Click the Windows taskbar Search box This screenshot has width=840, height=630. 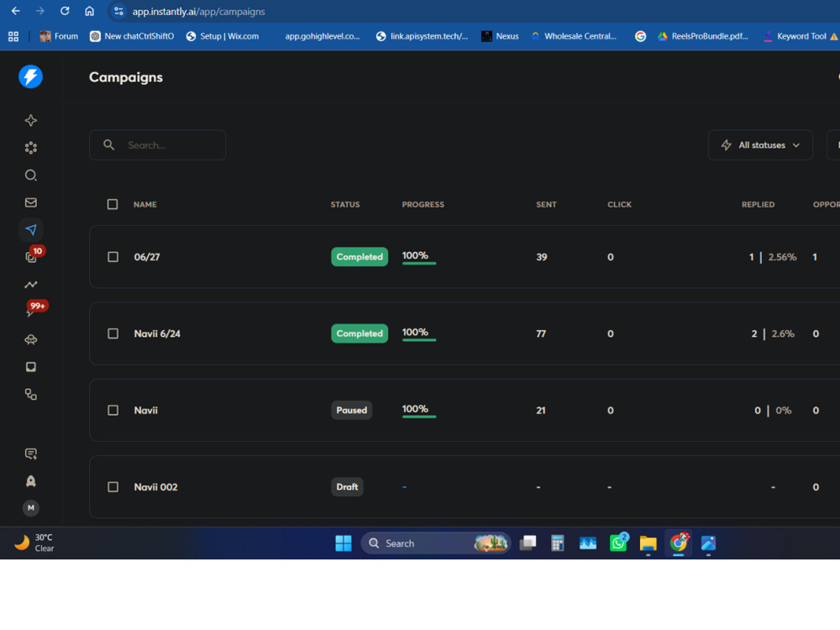coord(435,543)
